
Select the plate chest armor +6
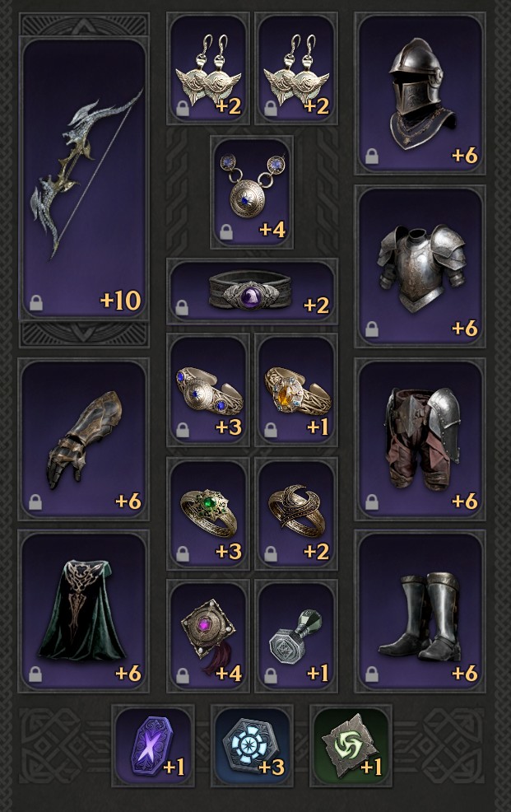420,266
